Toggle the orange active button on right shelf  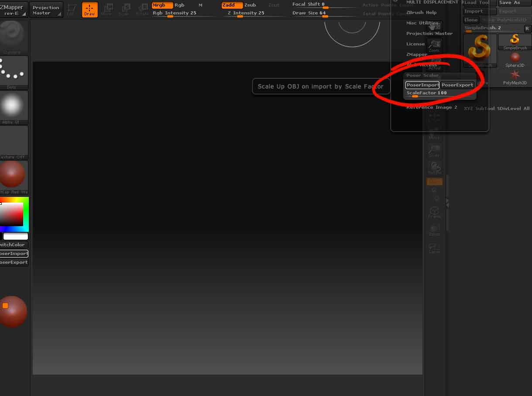coord(434,182)
